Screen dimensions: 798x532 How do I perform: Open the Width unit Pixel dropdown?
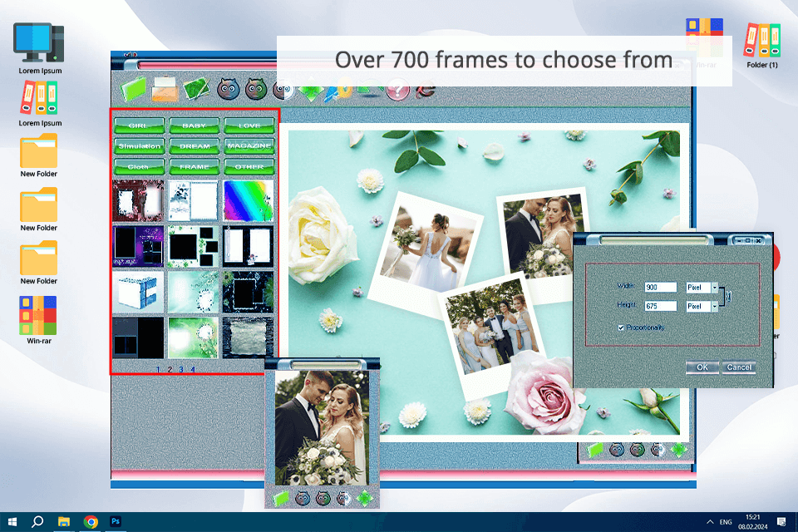(715, 288)
